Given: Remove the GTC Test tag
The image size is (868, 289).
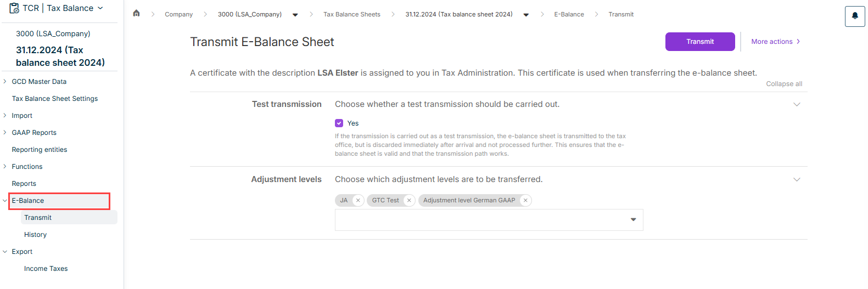Looking at the screenshot, I should tap(409, 200).
